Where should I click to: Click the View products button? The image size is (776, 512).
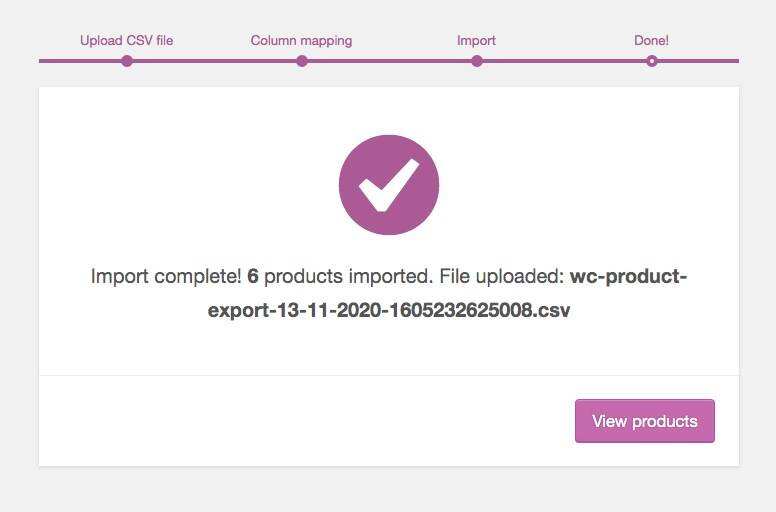click(644, 421)
